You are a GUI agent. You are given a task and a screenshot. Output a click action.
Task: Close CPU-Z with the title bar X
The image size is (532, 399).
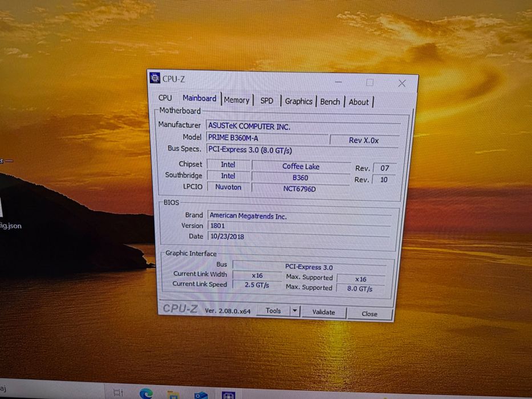pyautogui.click(x=402, y=83)
